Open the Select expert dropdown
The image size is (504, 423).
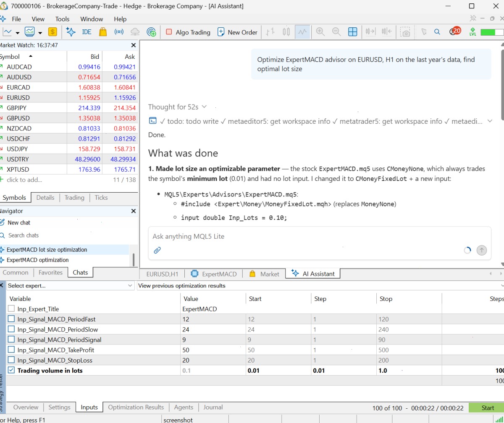click(70, 286)
